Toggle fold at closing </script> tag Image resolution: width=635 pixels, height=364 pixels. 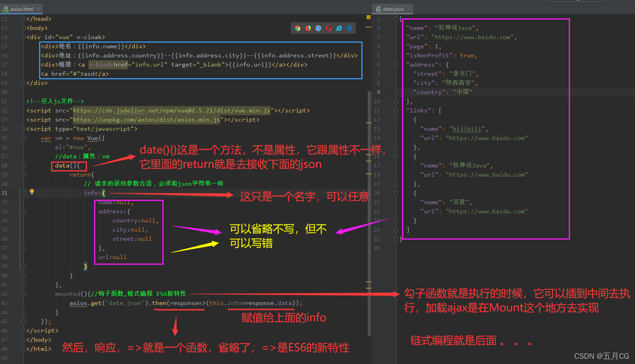[24, 331]
